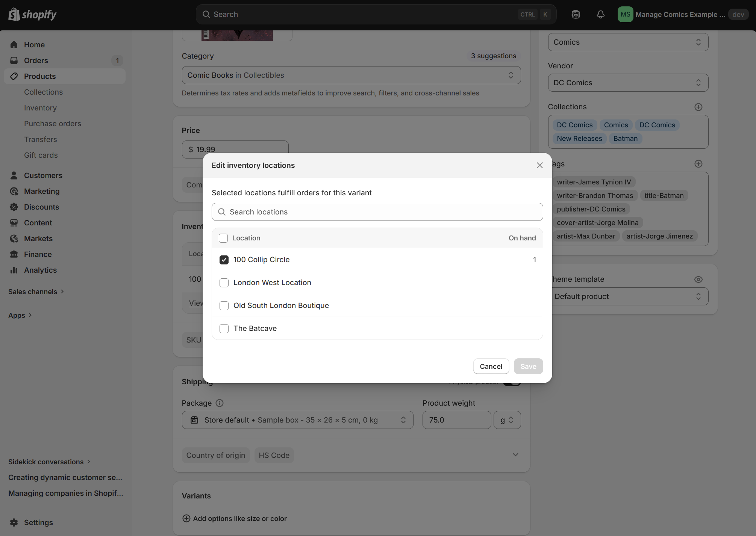Screen dimensions: 756x536
Task: Check The Batcave location checkbox
Action: [224, 329]
